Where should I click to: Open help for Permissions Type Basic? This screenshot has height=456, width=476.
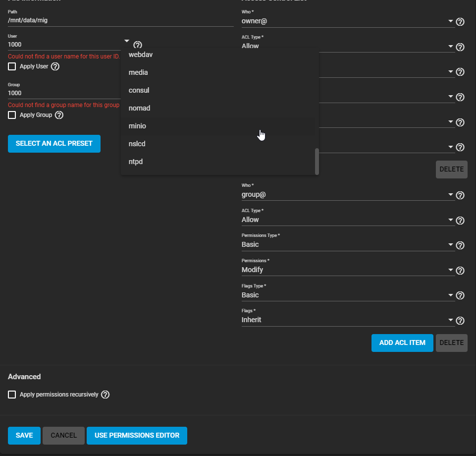point(460,245)
